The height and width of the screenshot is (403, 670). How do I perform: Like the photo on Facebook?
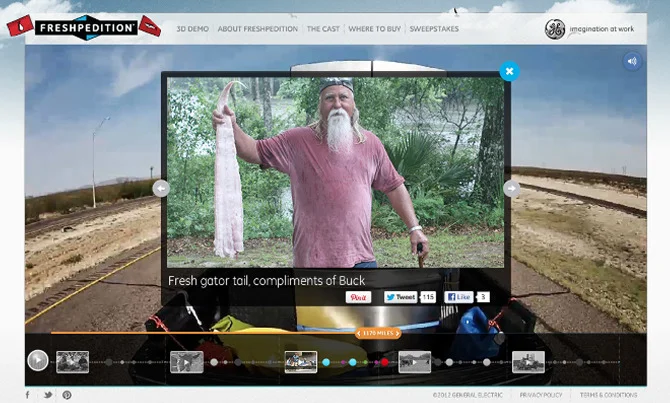(458, 297)
